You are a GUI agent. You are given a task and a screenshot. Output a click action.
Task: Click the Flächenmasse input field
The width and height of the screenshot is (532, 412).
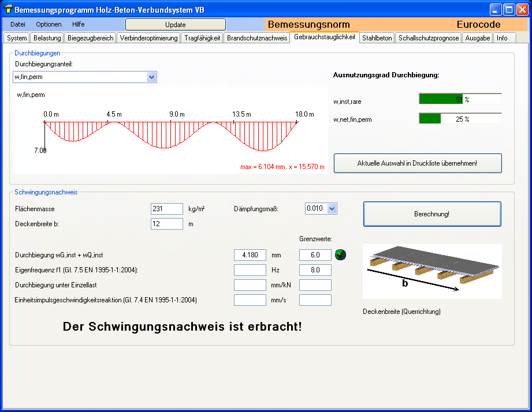166,209
